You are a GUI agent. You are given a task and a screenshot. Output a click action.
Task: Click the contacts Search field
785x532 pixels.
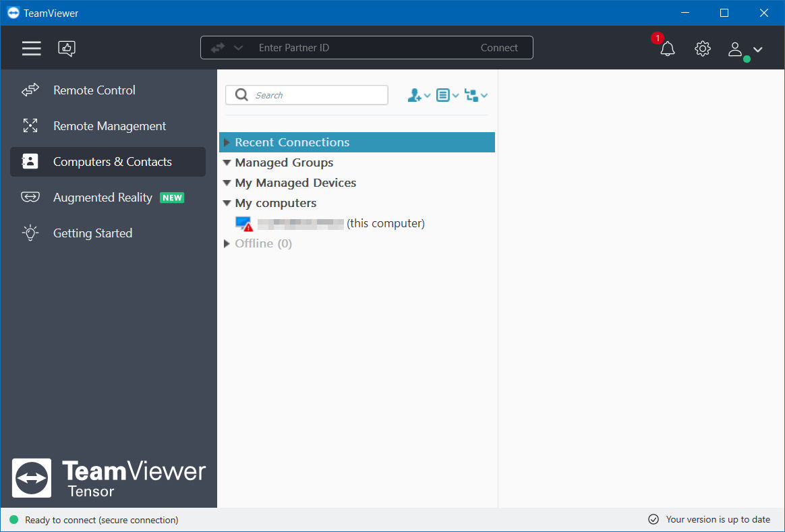[306, 95]
